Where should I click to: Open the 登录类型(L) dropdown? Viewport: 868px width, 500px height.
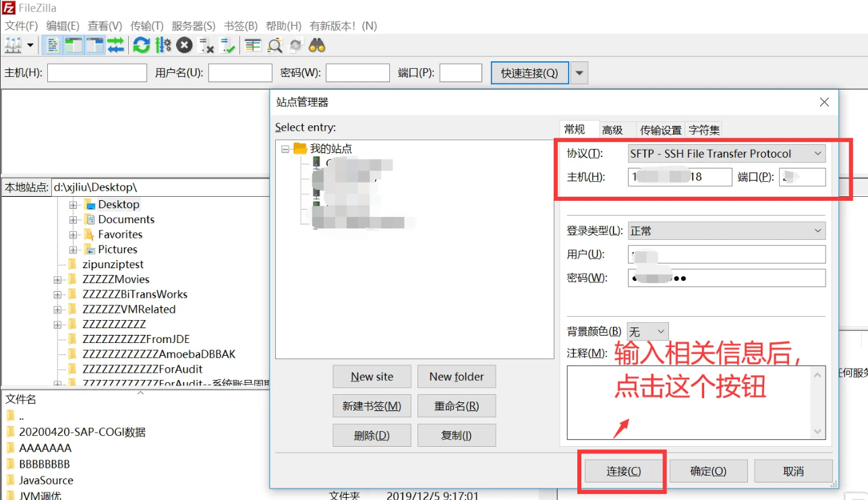click(726, 231)
